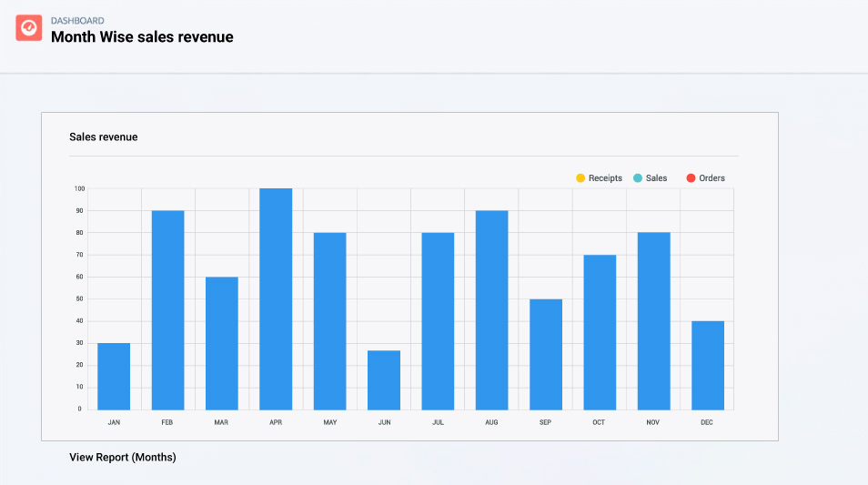
Task: Toggle the Receipts legend yellow dot
Action: tap(580, 178)
